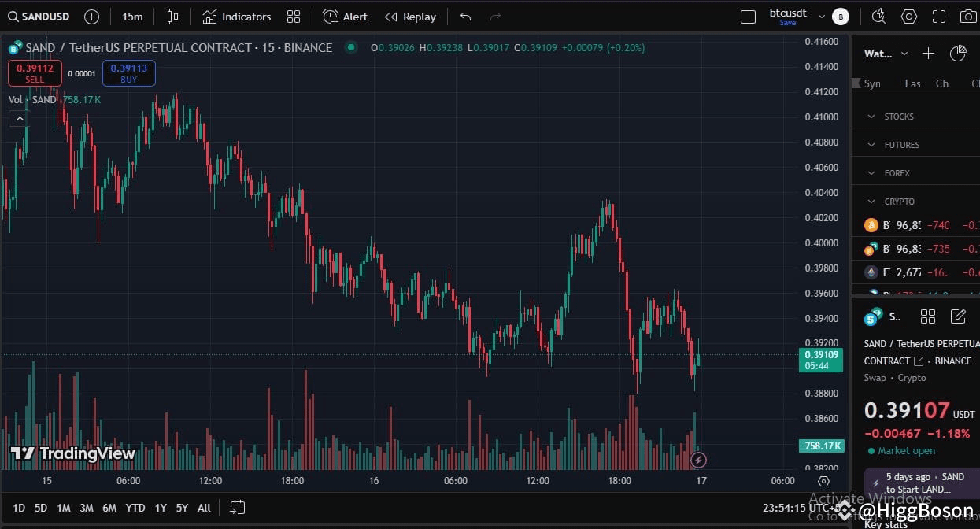980x529 pixels.
Task: Add a symbol with the watchlist plus icon
Action: point(927,54)
